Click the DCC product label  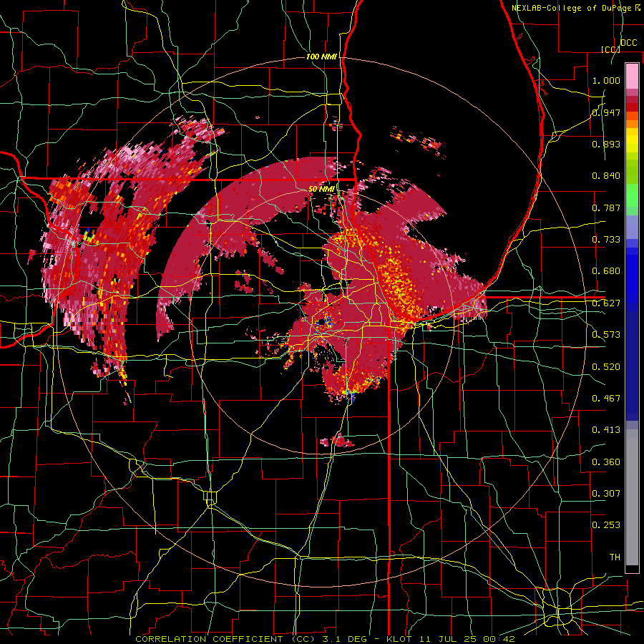tap(628, 43)
